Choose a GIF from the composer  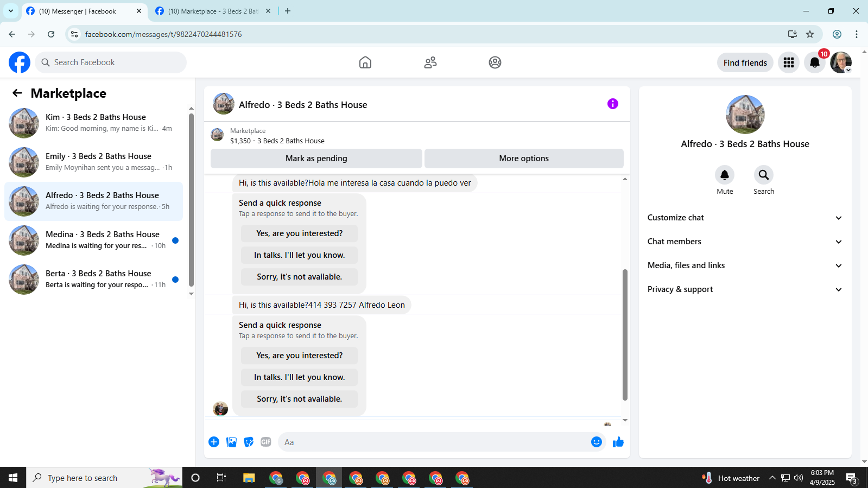(x=266, y=442)
